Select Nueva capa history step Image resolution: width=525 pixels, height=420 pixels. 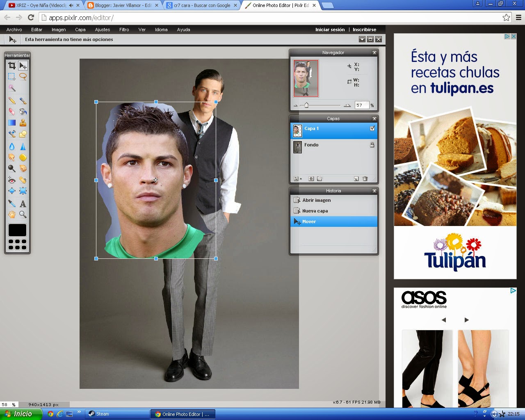click(x=334, y=211)
